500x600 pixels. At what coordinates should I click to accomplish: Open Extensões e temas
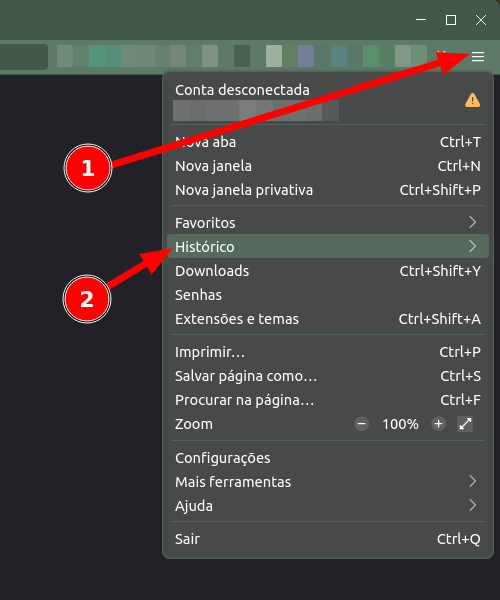pos(328,319)
